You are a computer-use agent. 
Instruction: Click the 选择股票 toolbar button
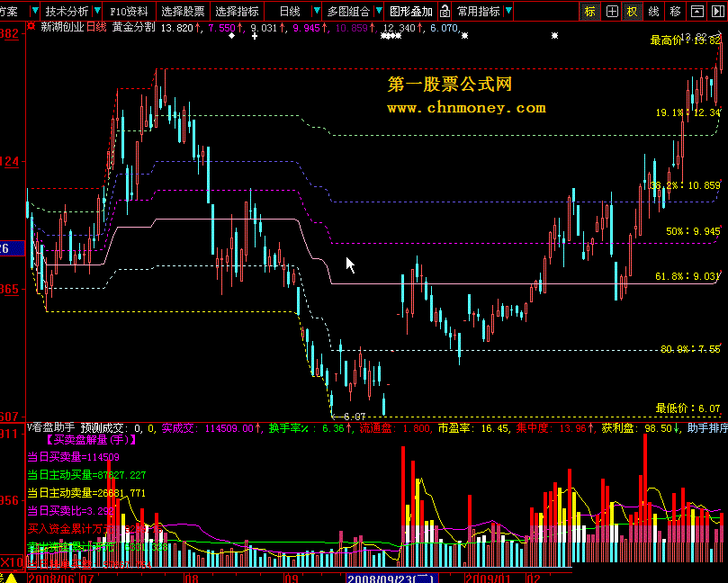click(183, 11)
